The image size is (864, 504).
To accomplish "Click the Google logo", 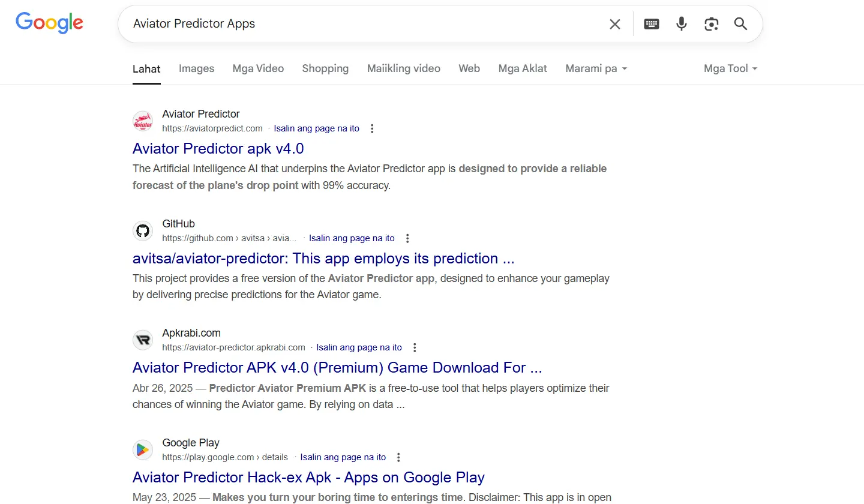I will pyautogui.click(x=49, y=23).
